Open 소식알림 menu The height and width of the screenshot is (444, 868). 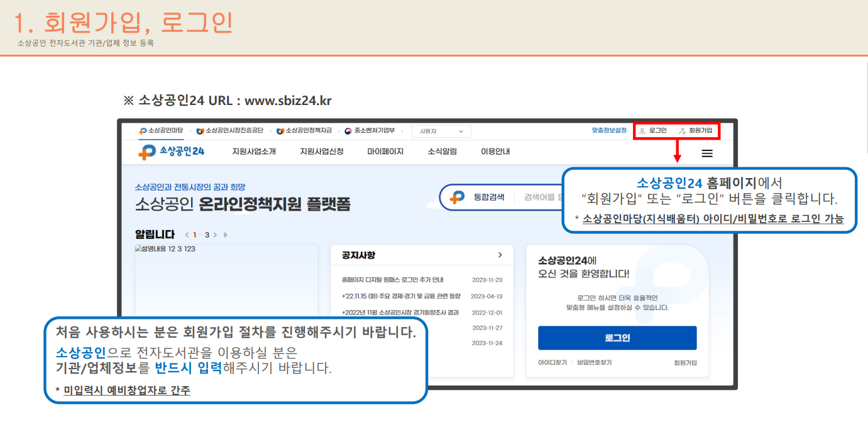(442, 152)
